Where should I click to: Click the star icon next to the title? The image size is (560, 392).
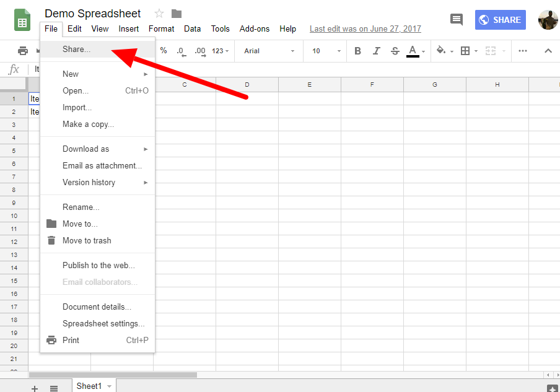click(159, 14)
